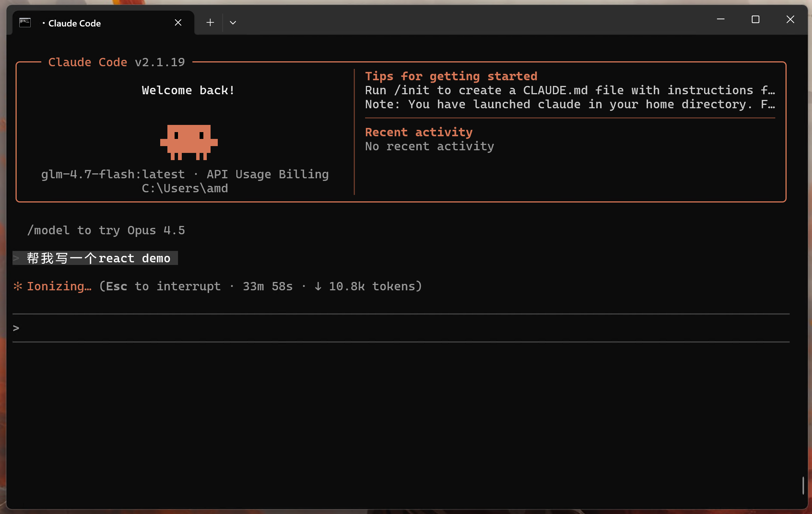Click the Tips for getting started heading
The width and height of the screenshot is (812, 514).
[451, 76]
